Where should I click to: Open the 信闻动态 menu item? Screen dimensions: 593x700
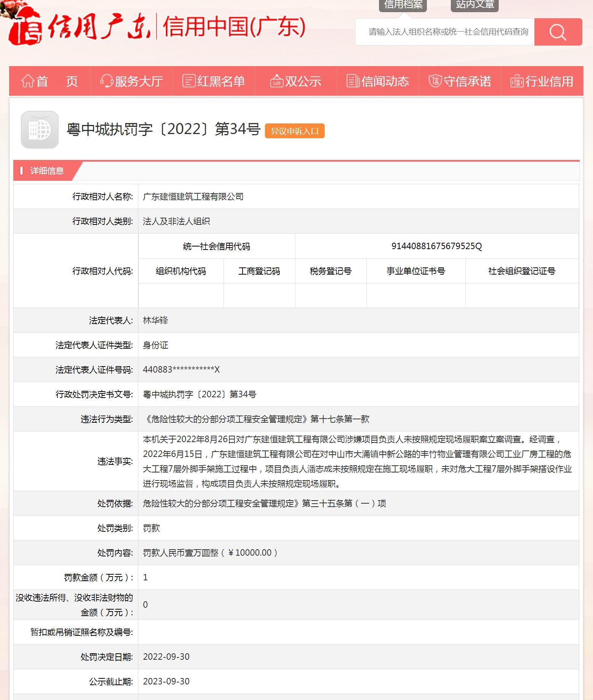click(x=378, y=81)
